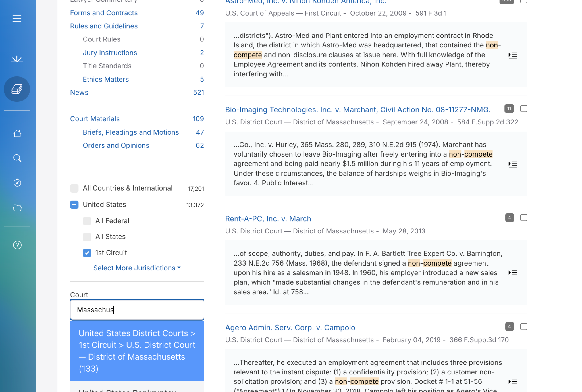Expand snippet of the Rent-A-PC result
582x392 pixels.
513,273
